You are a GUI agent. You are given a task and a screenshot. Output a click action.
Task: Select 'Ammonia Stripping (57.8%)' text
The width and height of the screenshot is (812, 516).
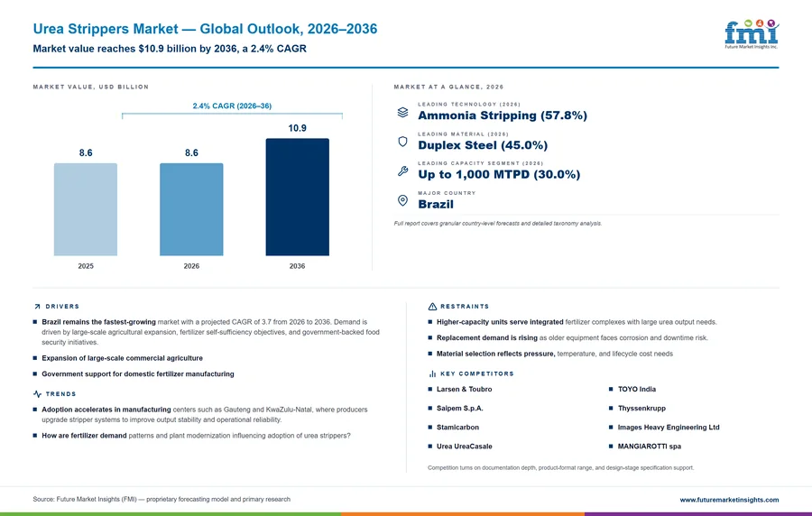503,115
